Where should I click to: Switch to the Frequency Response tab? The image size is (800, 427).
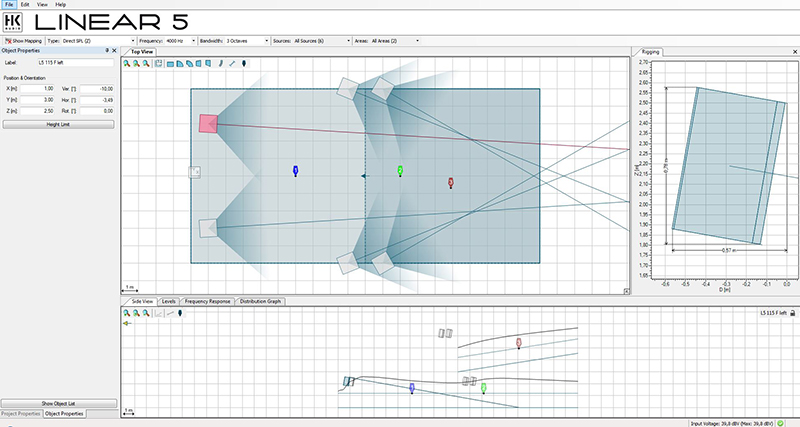point(207,302)
